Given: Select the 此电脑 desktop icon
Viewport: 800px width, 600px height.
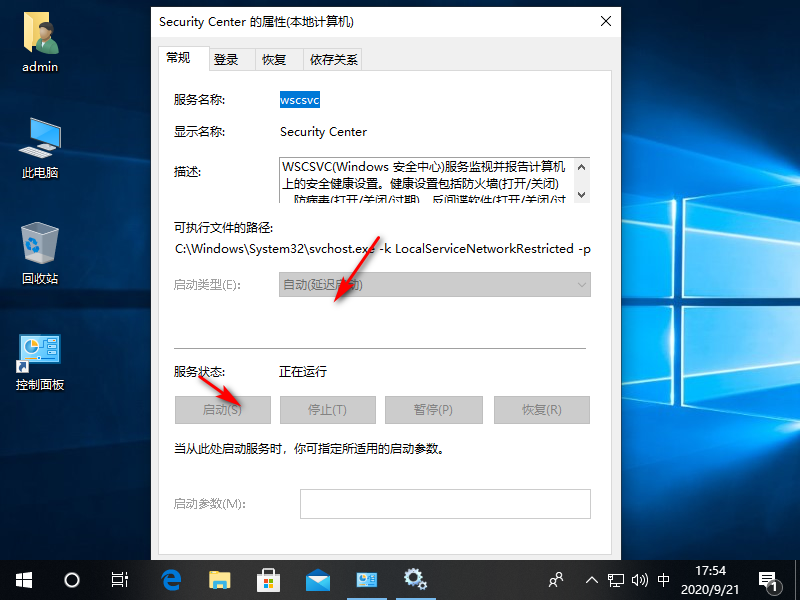Looking at the screenshot, I should [40, 148].
